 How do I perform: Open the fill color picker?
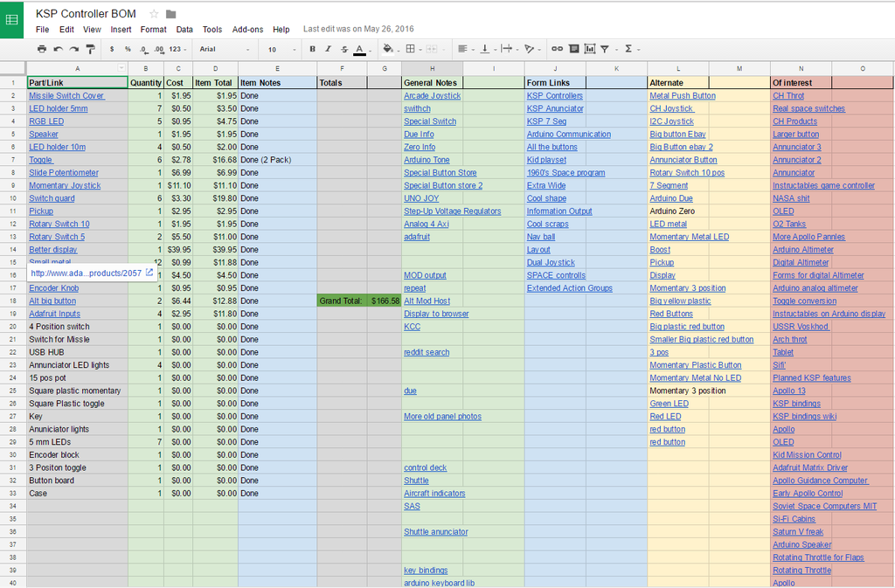[x=391, y=49]
